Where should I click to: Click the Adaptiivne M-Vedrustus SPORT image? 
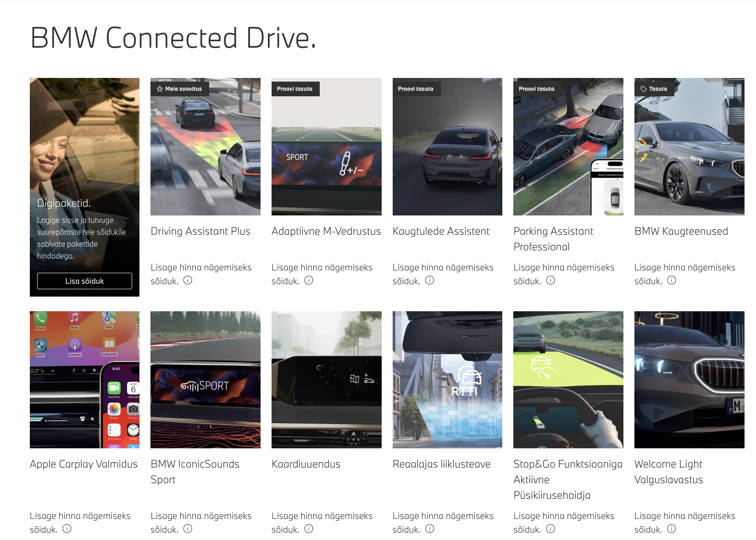click(x=326, y=147)
